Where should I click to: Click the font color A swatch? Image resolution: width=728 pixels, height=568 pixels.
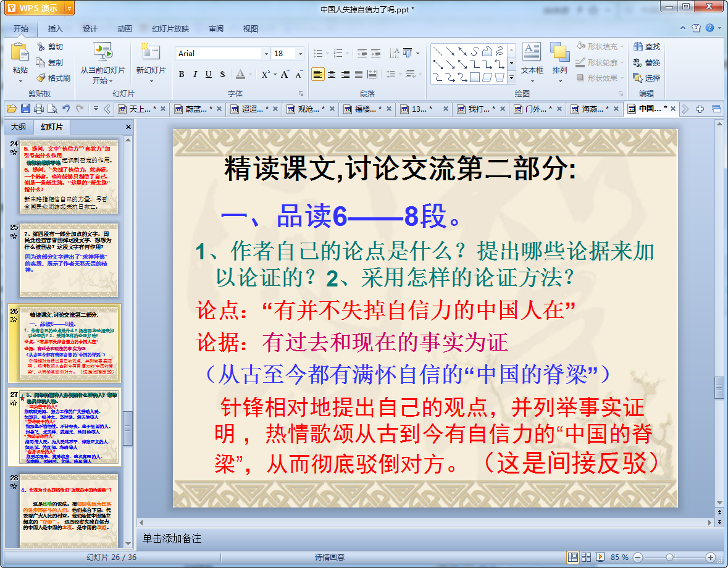pos(240,74)
